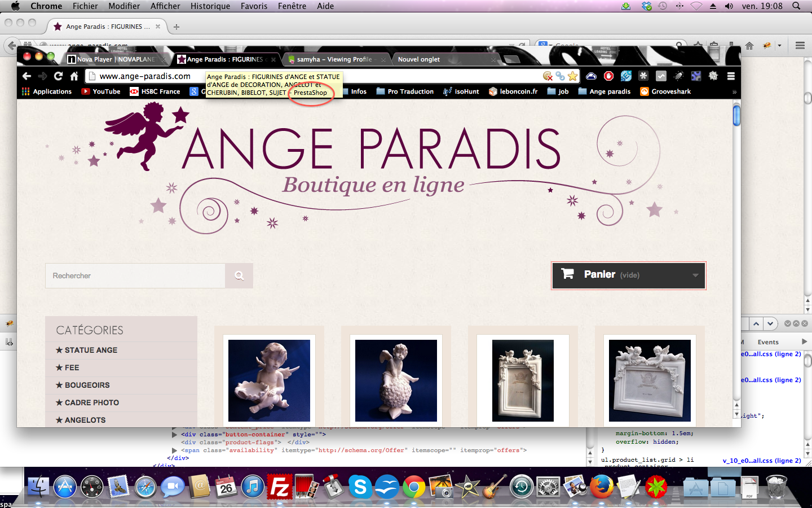
Task: Open GarageBand from the Dock
Action: pos(494,487)
